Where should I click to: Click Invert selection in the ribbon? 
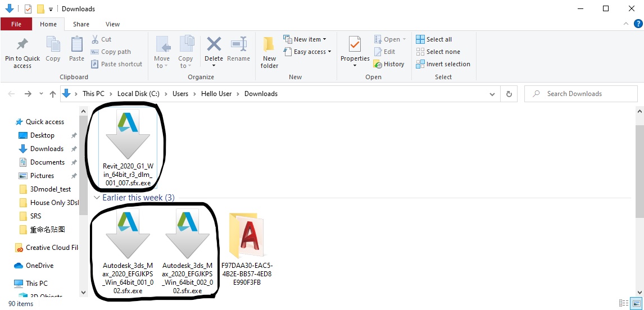[443, 64]
